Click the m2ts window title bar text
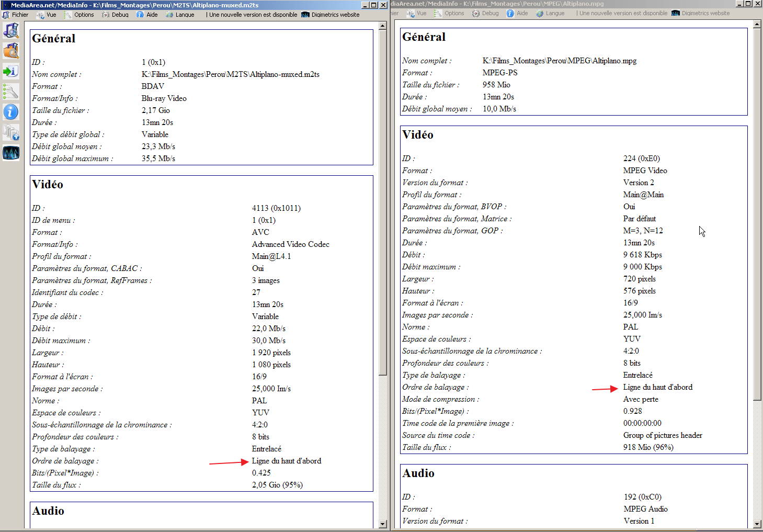The height and width of the screenshot is (532, 763). 134,5
